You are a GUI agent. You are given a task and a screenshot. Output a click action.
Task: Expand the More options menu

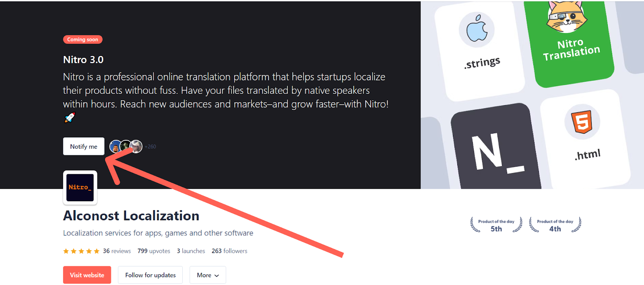(x=207, y=275)
